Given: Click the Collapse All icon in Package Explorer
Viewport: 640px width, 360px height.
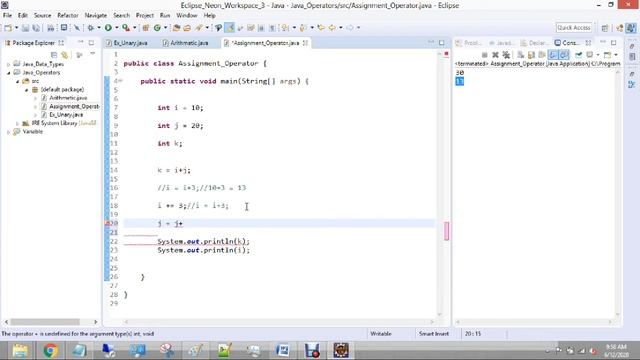Looking at the screenshot, I should pyautogui.click(x=54, y=55).
